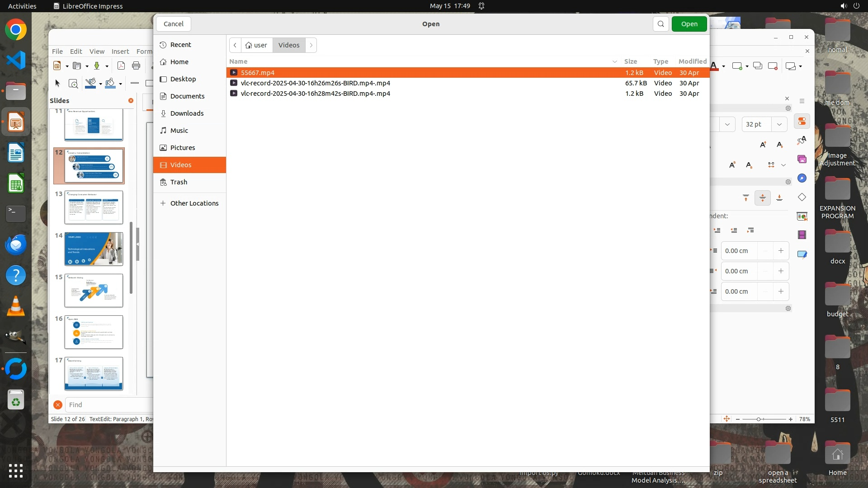Image resolution: width=868 pixels, height=488 pixels.
Task: Open the Styles panel in sidebar
Action: tap(802, 141)
